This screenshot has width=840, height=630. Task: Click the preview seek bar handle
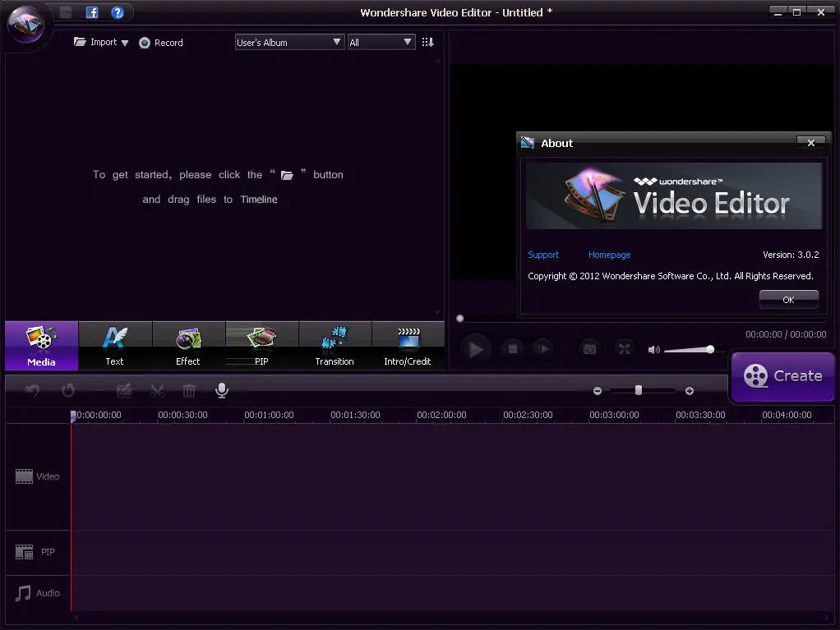click(460, 319)
